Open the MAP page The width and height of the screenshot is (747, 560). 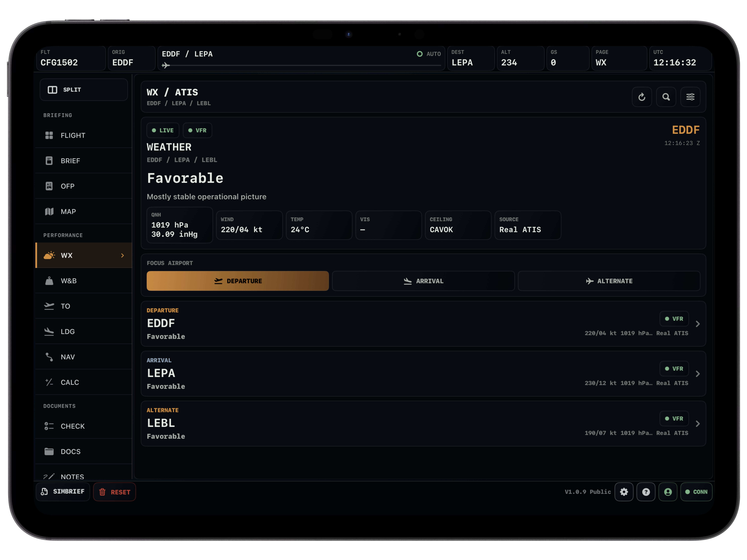click(84, 212)
